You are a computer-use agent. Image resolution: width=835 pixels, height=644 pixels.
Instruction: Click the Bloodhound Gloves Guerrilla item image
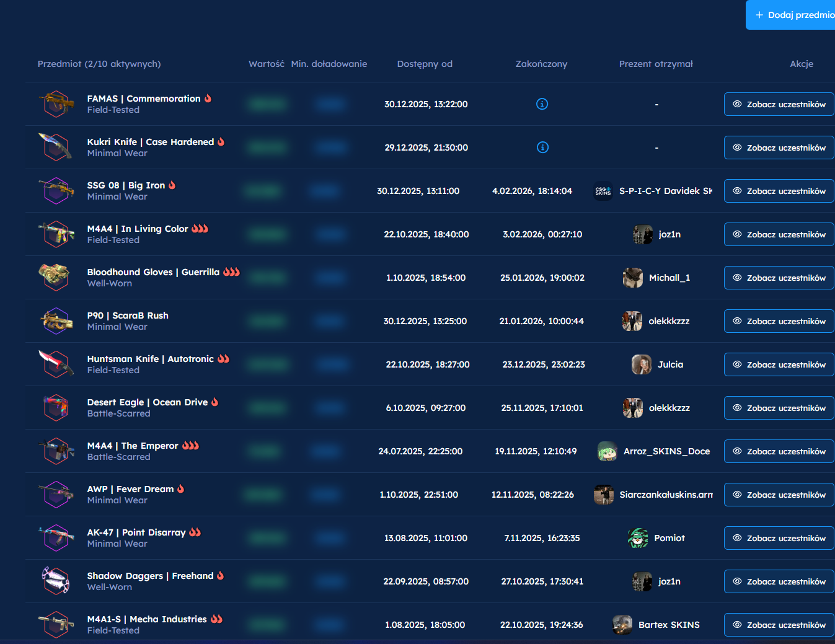pos(55,277)
